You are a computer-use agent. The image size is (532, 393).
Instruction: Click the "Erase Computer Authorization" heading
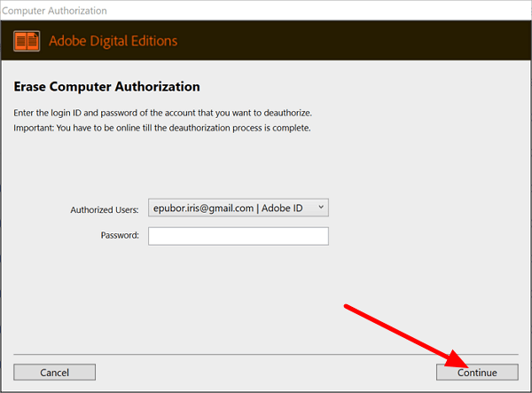click(x=106, y=87)
